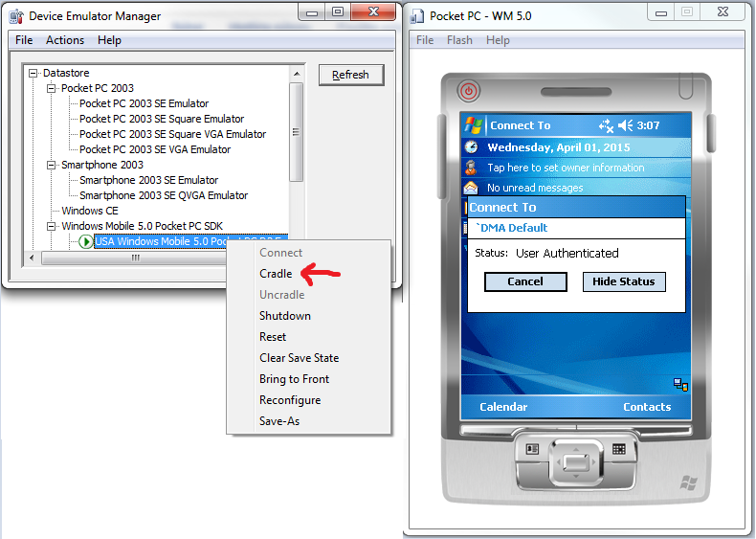Choose Reconfigure from the context menu
The width and height of the screenshot is (756, 539).
[290, 400]
